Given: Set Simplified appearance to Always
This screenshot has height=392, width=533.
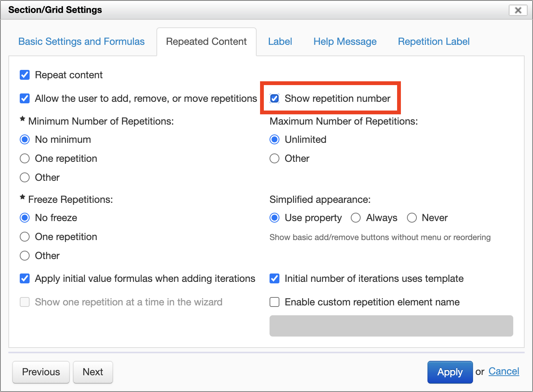Looking at the screenshot, I should [356, 218].
